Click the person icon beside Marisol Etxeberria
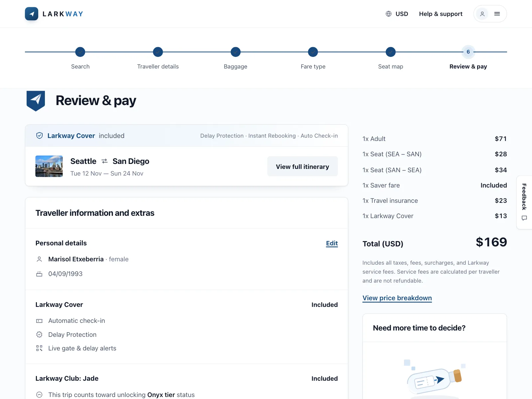 [x=39, y=259]
